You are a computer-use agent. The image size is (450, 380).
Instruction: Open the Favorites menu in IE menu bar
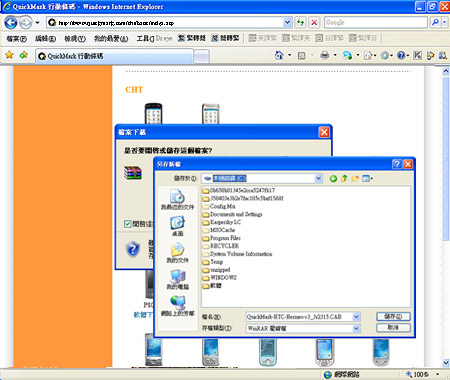(111, 39)
